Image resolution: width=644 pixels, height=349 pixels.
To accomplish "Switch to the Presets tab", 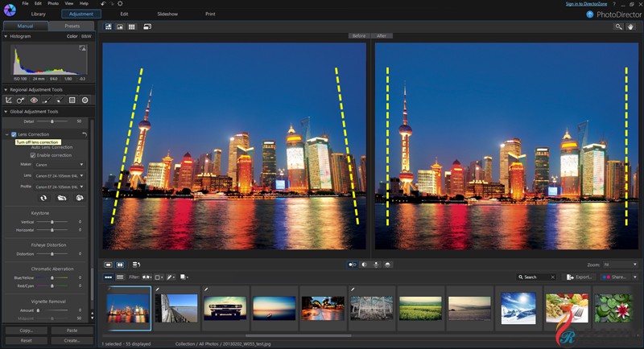I will coord(72,26).
